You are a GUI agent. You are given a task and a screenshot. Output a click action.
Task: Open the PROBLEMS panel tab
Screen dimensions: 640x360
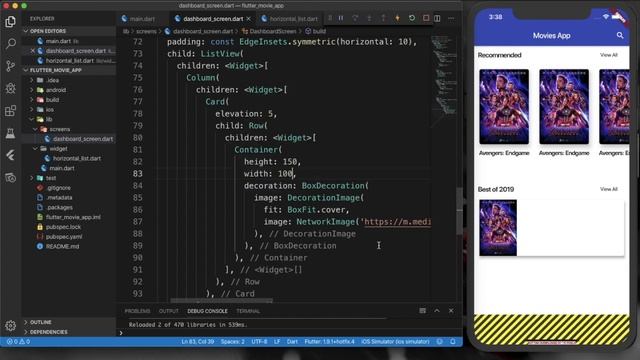[x=138, y=311]
